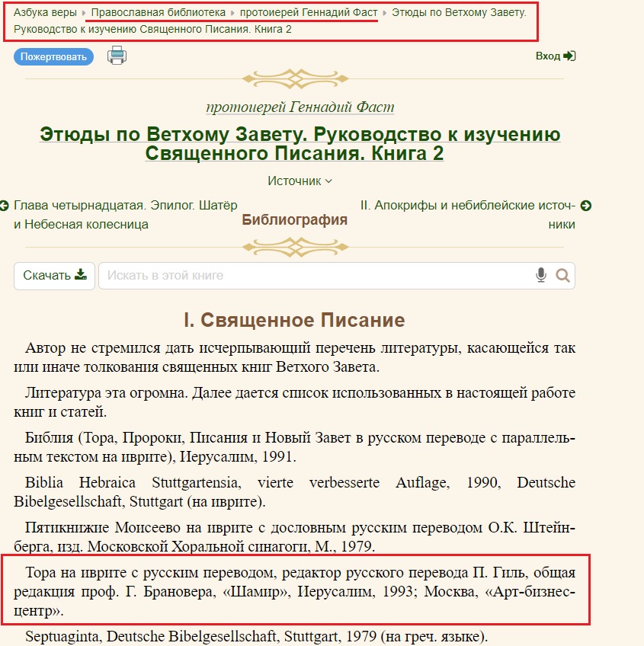Open the Скачать download button
644x646 pixels.
coord(54,276)
